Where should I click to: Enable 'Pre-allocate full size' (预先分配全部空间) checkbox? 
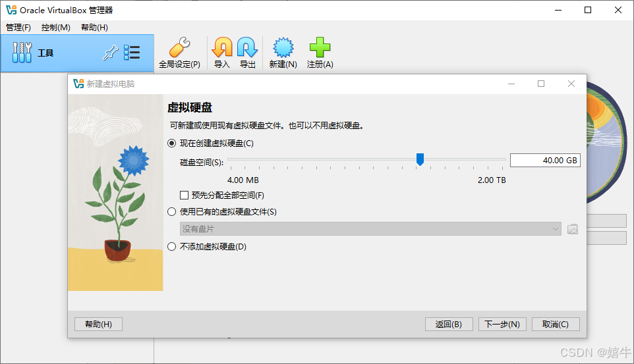click(185, 195)
